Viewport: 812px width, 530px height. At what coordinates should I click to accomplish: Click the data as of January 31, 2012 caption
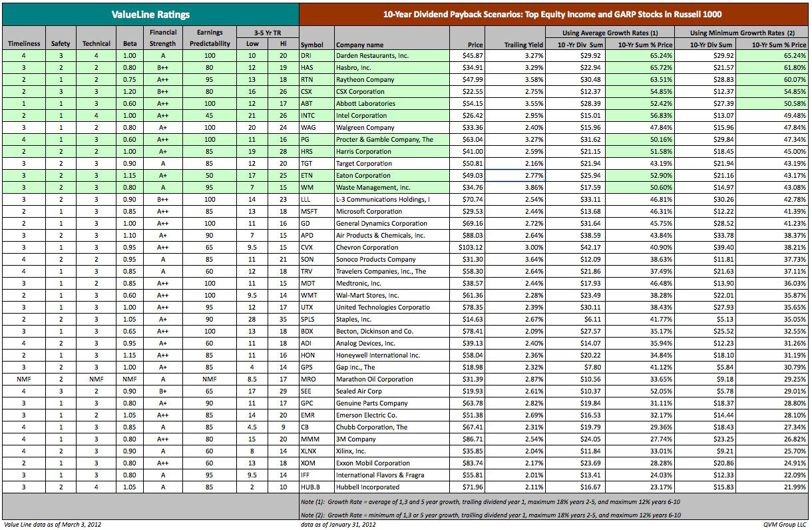(339, 525)
